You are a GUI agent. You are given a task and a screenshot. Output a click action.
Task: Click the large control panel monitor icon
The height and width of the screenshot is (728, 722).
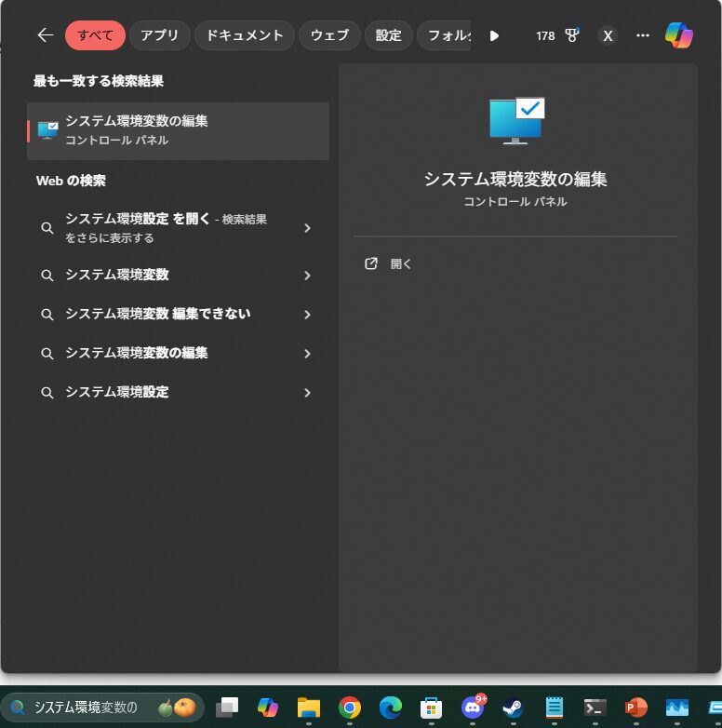tap(516, 121)
